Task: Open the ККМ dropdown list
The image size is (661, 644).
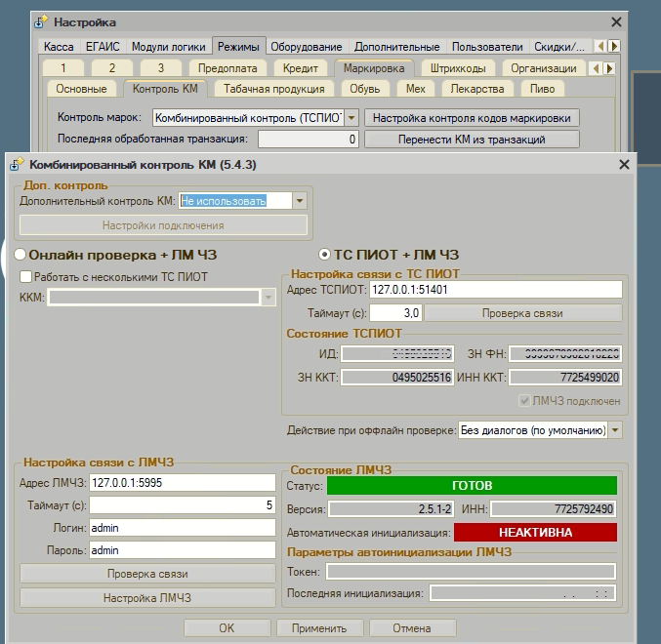Action: (x=269, y=298)
